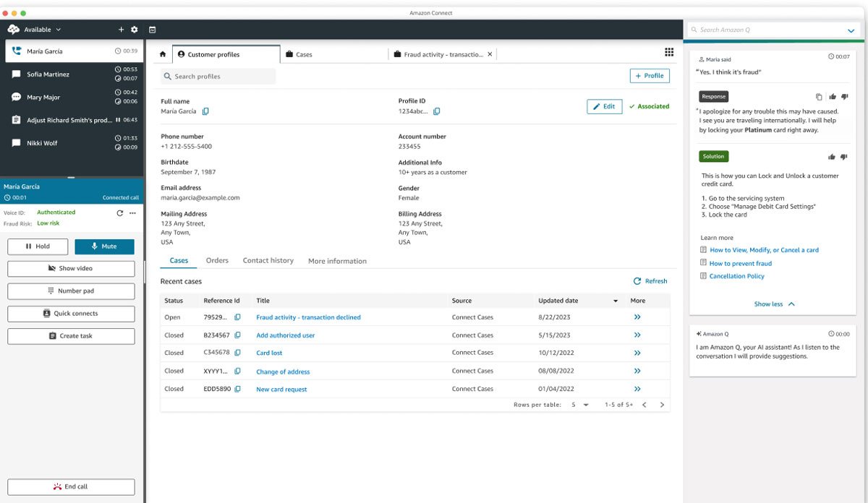Open the Card lost case
868x503 pixels.
(270, 353)
